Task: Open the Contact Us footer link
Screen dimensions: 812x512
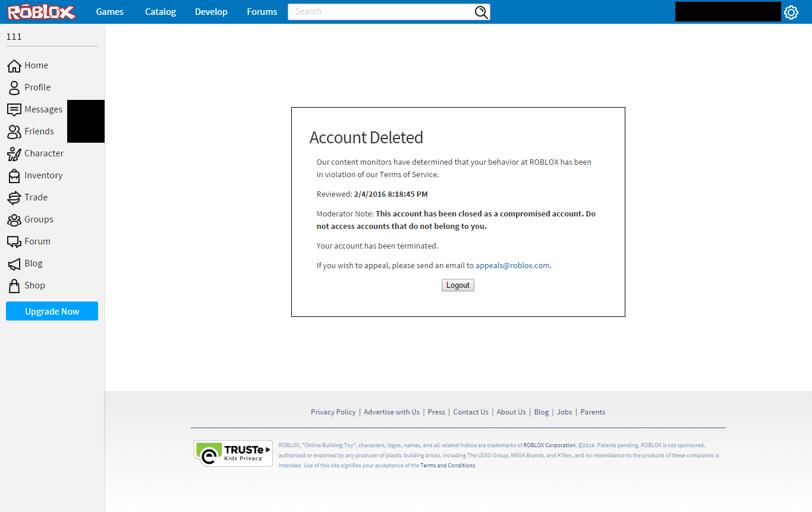Action: click(471, 412)
